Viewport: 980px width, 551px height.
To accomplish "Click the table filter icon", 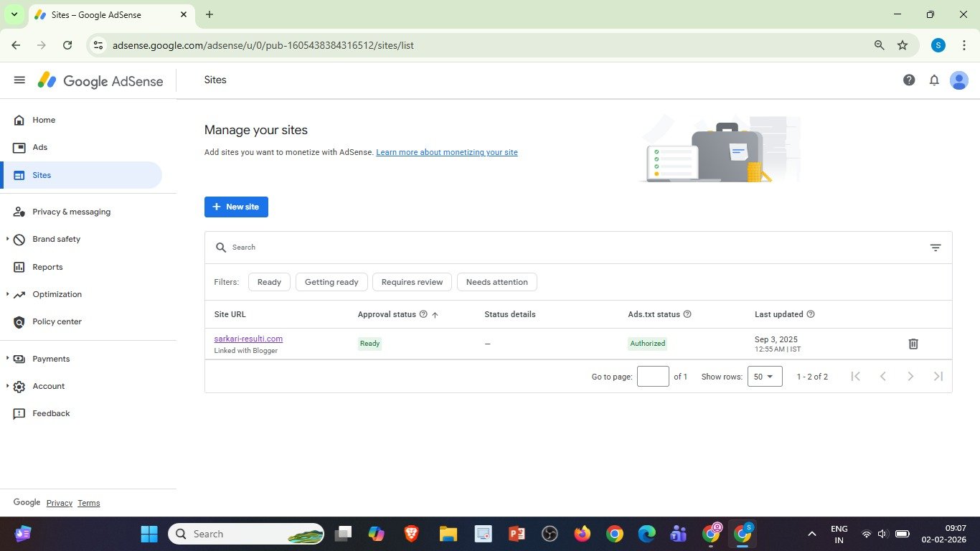I will click(936, 248).
